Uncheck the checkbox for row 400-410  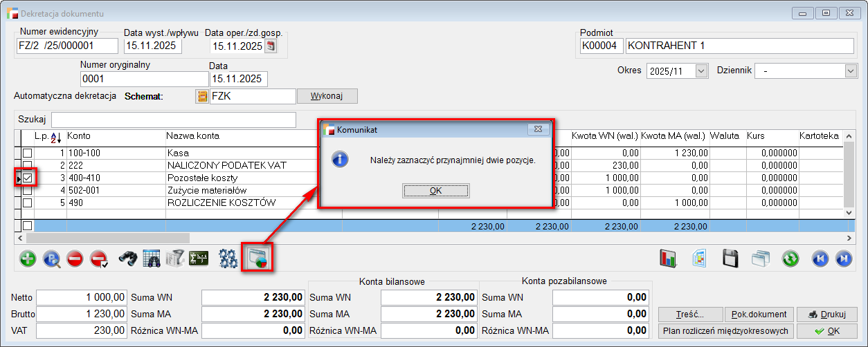(x=28, y=178)
